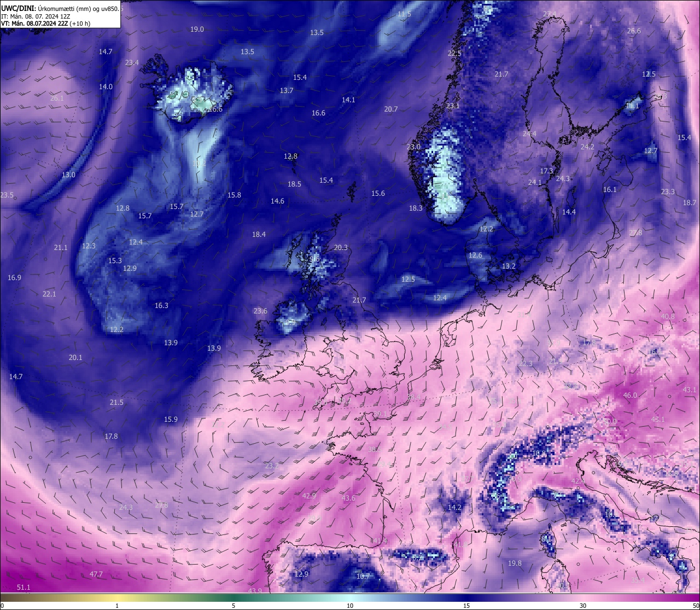The image size is (700, 610).
Task: Select the 22.5 value over Norway
Action: point(454,53)
